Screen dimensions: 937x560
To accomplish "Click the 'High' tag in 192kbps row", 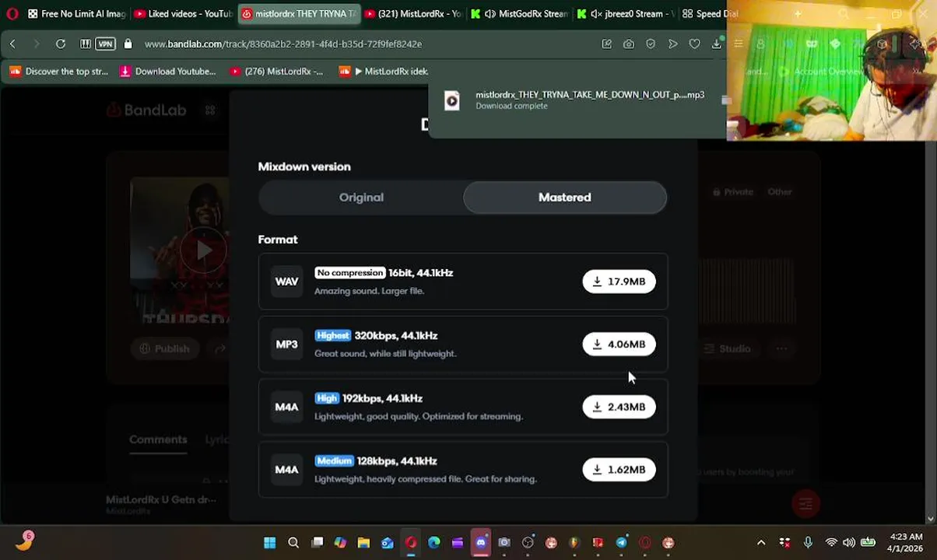I will click(x=327, y=398).
